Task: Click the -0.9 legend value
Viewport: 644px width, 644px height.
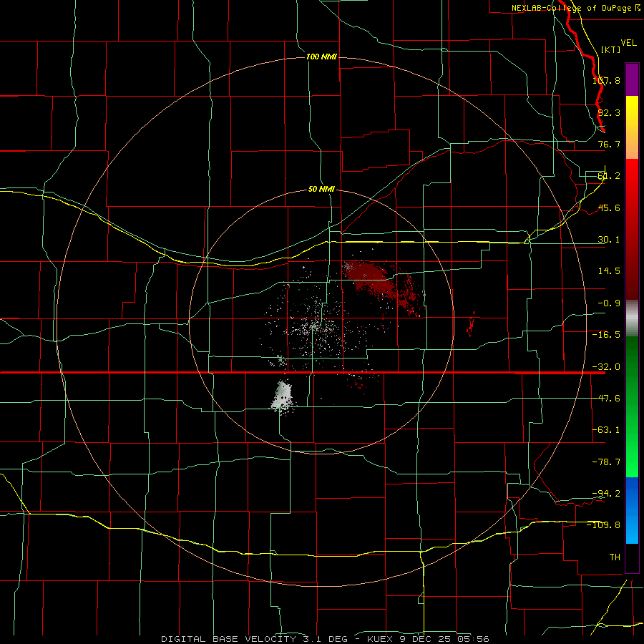Action: (x=609, y=303)
